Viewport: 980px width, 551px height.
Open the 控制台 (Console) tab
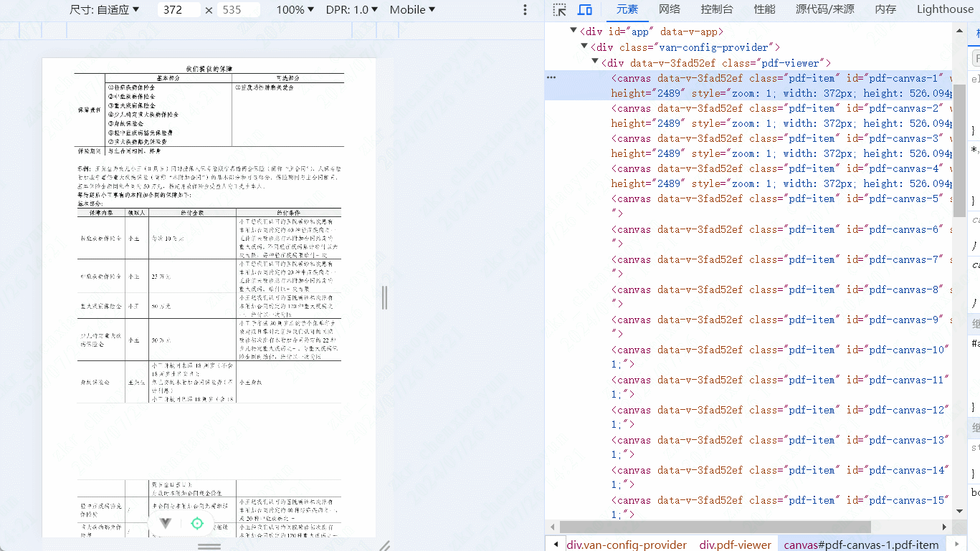716,9
